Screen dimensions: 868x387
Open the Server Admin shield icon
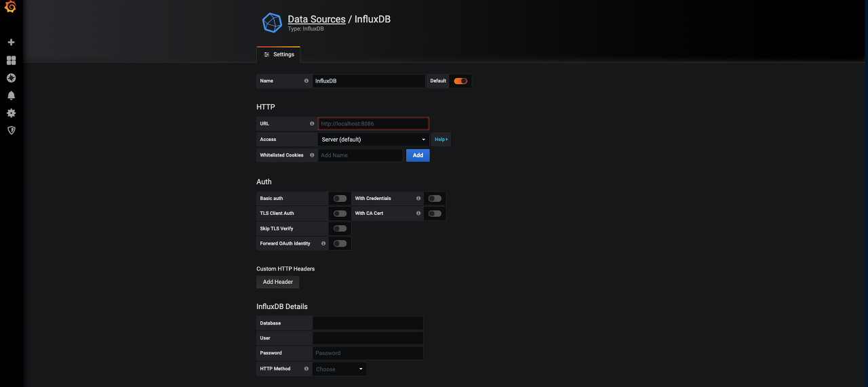(x=11, y=130)
